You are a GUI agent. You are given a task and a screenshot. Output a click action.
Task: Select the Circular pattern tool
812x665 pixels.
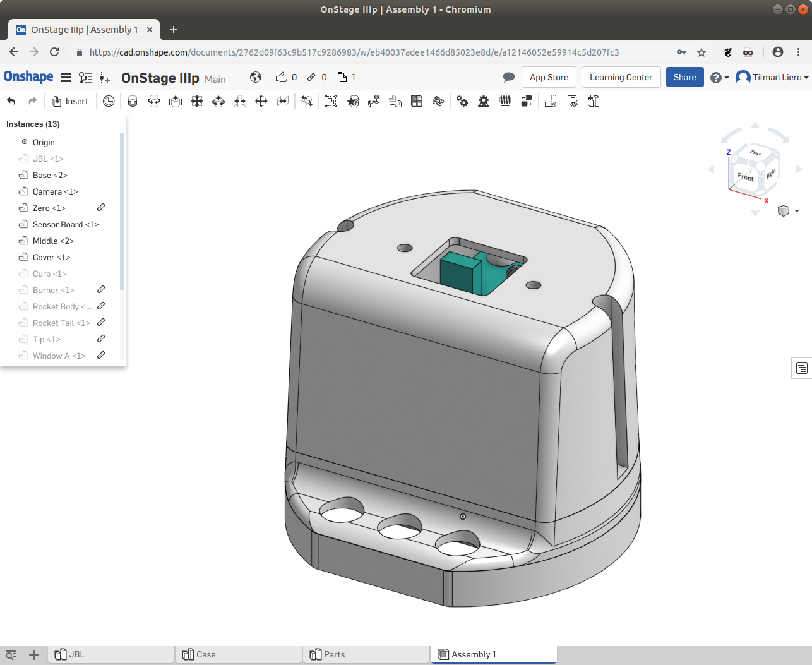pos(438,101)
